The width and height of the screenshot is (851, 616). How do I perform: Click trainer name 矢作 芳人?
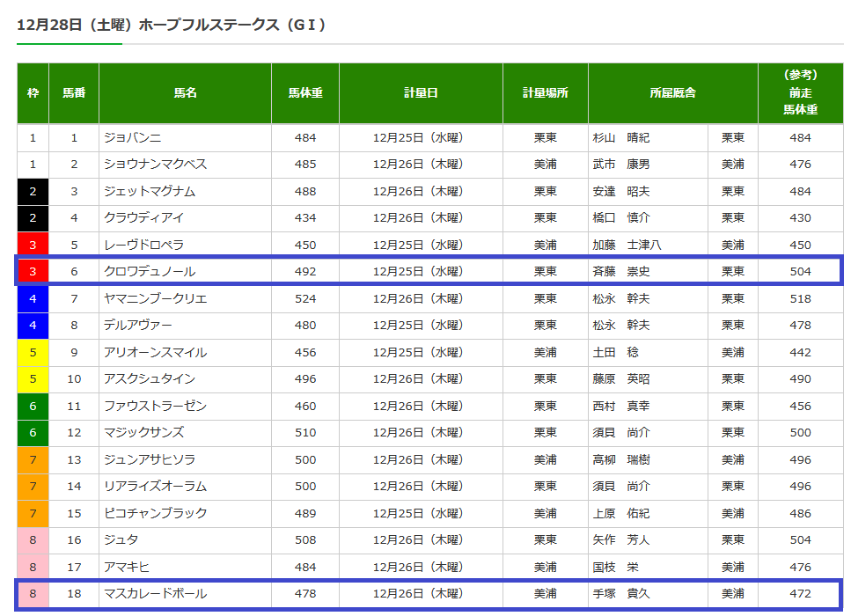point(621,540)
